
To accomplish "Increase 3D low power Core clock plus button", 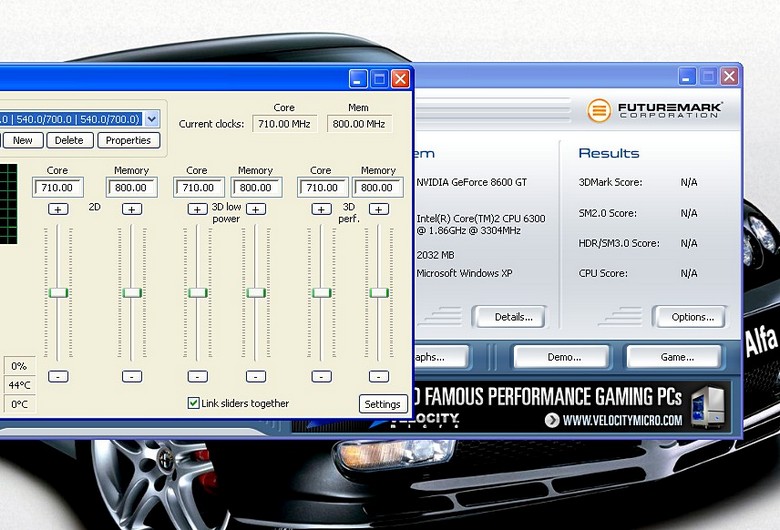I will pyautogui.click(x=197, y=209).
